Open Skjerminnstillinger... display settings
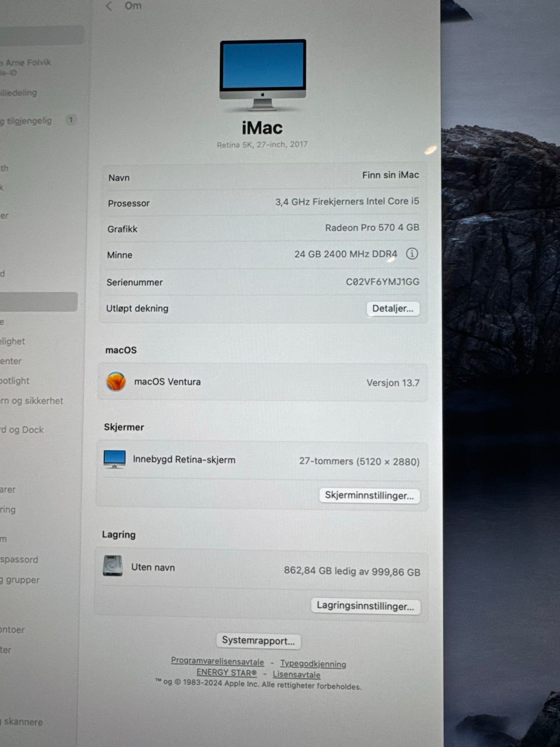Viewport: 560px width, 747px height. point(369,495)
